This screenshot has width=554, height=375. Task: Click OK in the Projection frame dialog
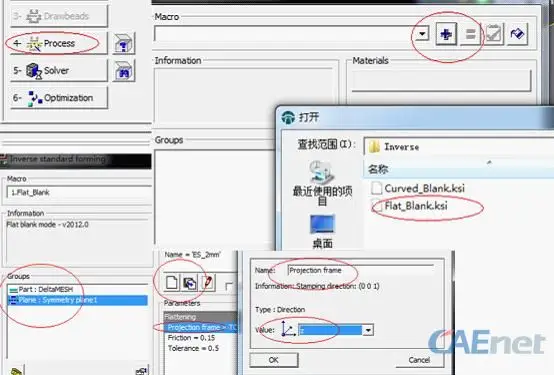tap(274, 360)
